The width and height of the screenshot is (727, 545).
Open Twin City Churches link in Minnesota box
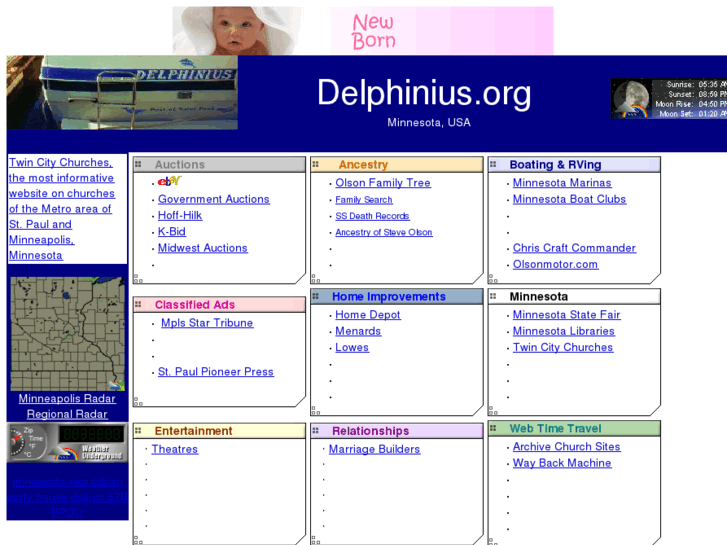point(563,347)
